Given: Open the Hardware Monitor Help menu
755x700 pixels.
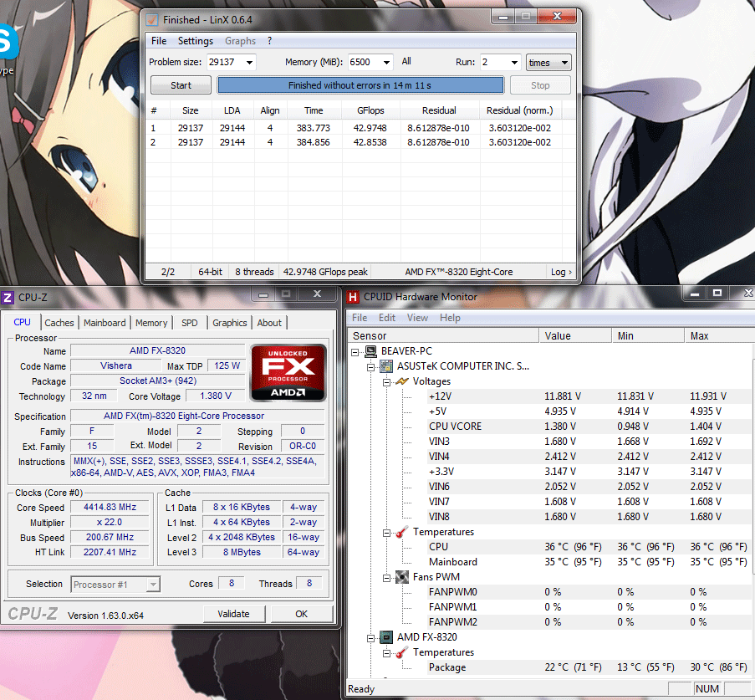Looking at the screenshot, I should pyautogui.click(x=450, y=318).
